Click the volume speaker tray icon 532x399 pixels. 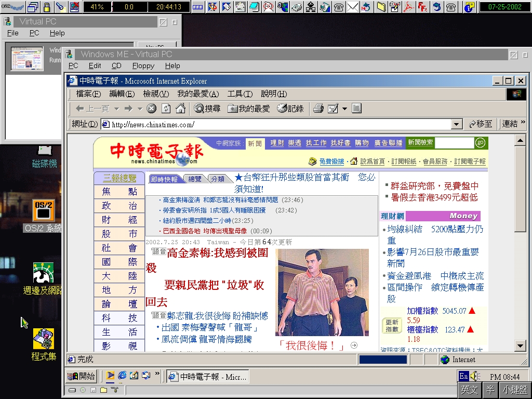[475, 376]
